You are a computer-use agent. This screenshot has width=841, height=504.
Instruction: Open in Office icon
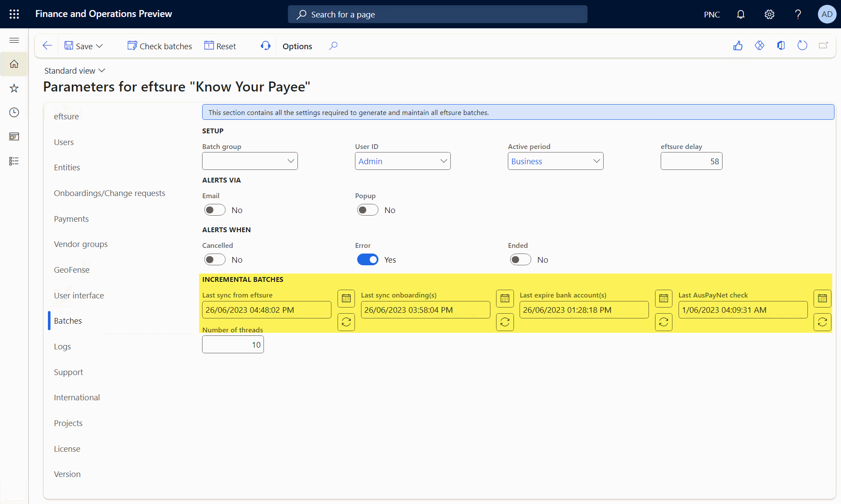click(x=781, y=46)
